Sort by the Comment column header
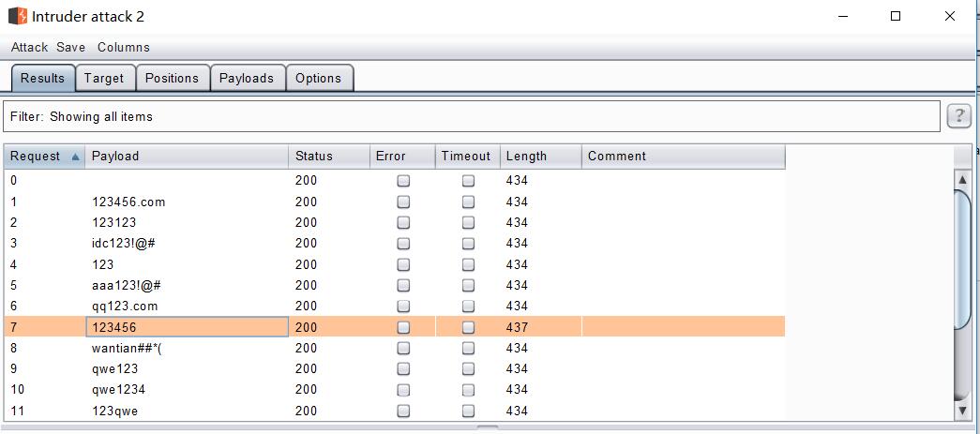This screenshot has width=980, height=434. [x=683, y=157]
